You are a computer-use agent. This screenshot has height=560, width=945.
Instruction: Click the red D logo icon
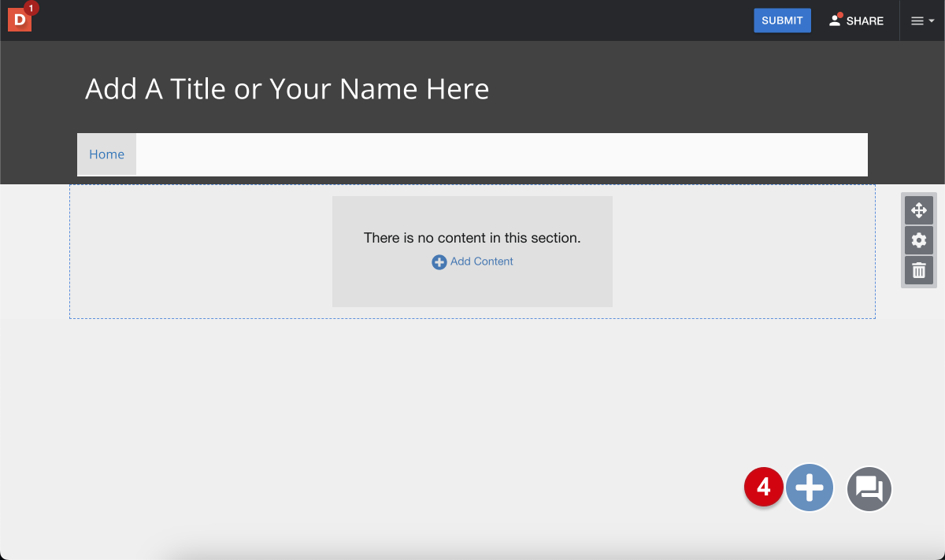19,20
